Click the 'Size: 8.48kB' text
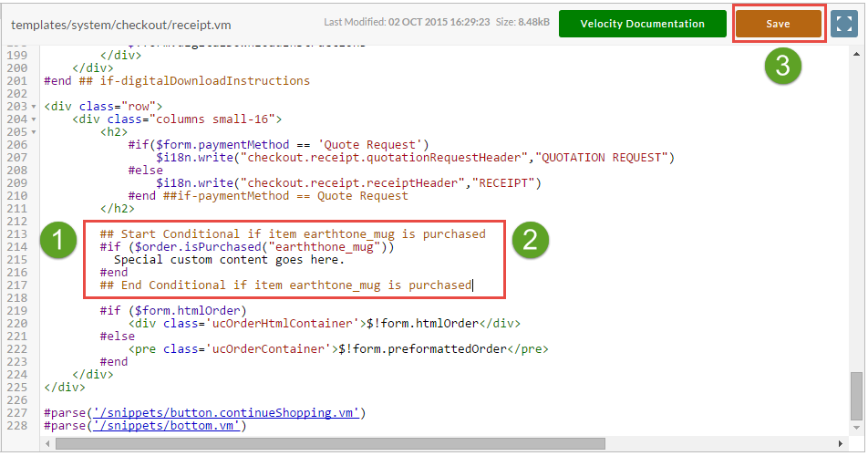 [x=522, y=22]
